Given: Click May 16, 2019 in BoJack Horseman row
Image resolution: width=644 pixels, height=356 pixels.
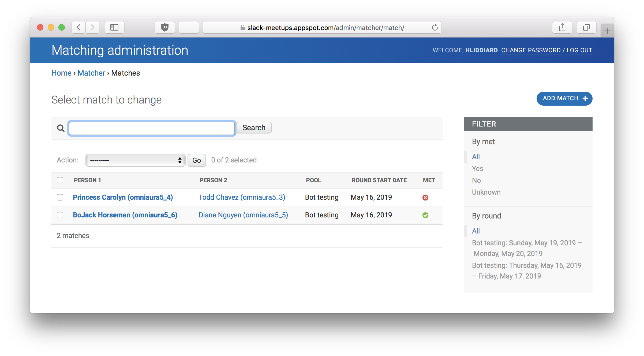Looking at the screenshot, I should pyautogui.click(x=371, y=215).
